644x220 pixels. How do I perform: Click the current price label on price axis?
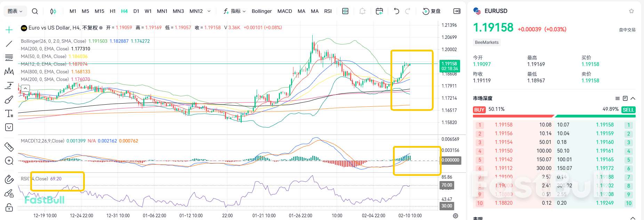coord(450,66)
